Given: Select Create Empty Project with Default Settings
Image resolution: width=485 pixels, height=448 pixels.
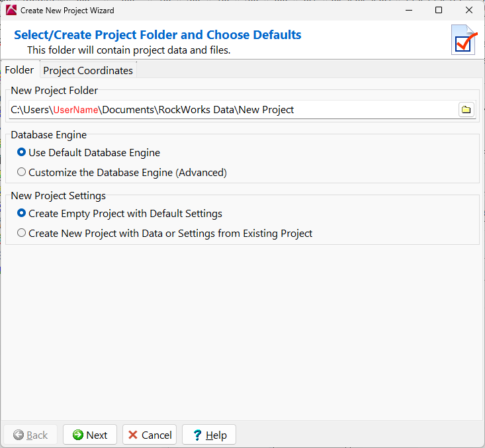Looking at the screenshot, I should click(x=22, y=214).
